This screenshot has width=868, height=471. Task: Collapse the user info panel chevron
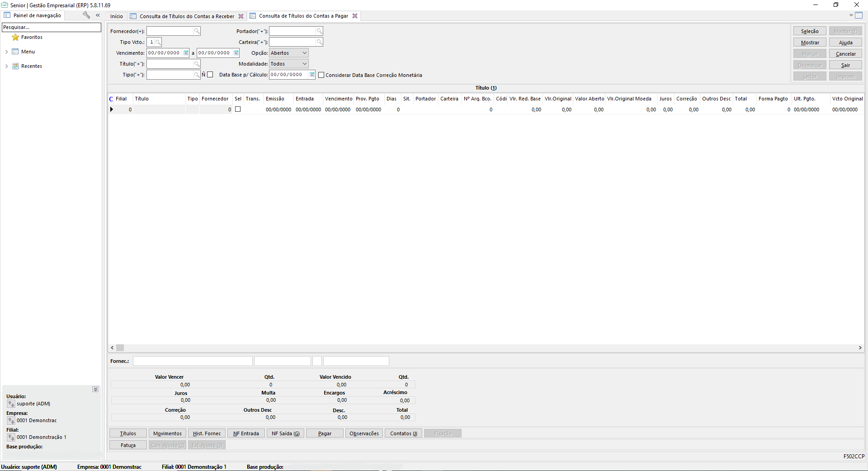95,389
